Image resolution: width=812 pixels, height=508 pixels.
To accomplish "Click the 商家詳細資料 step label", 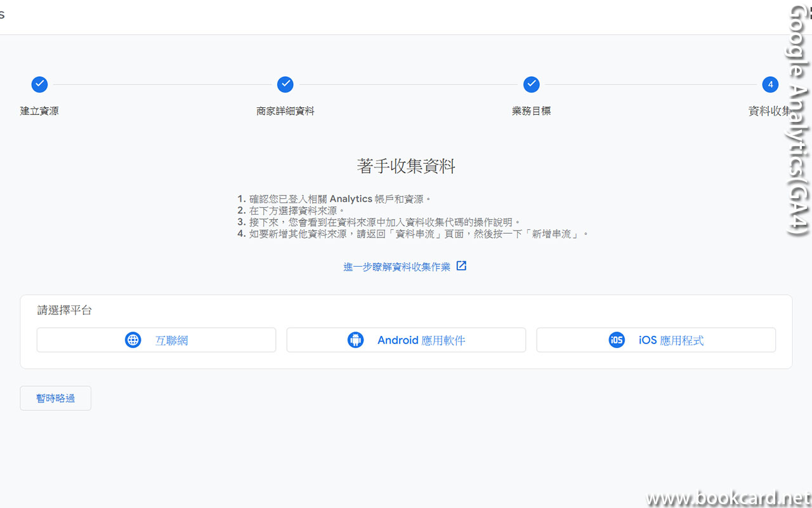I will (285, 110).
